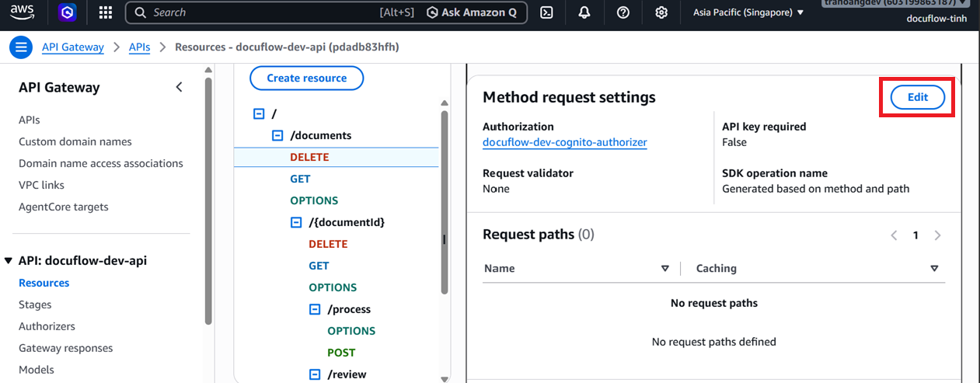Open Asia Pacific (Singapore) region dropdown
Viewport: 980px width, 383px height.
click(x=748, y=12)
